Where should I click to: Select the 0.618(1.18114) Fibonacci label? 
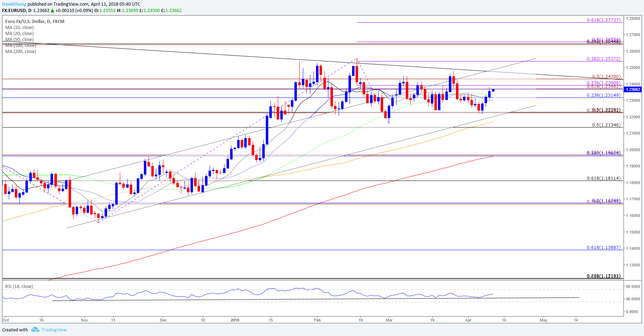pos(604,178)
